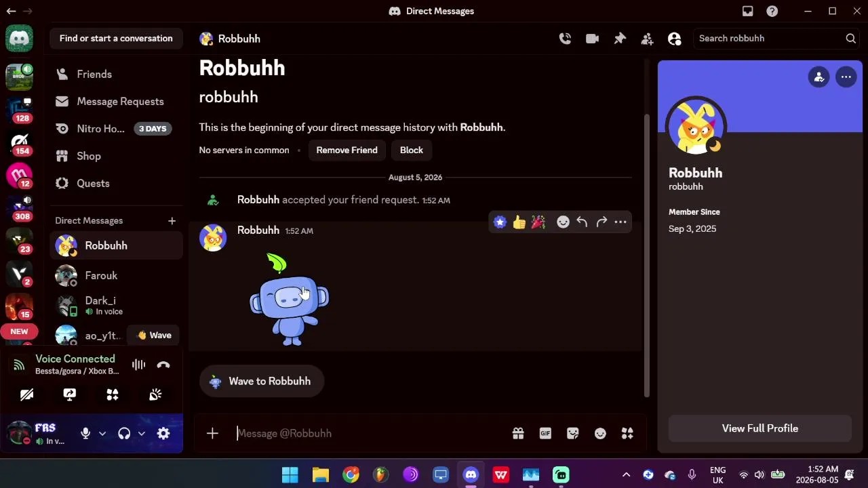Open Message Requests
The image size is (868, 488).
click(116, 101)
